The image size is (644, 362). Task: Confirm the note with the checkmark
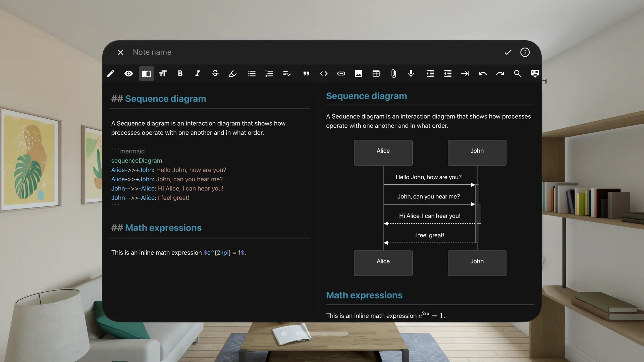pyautogui.click(x=507, y=52)
